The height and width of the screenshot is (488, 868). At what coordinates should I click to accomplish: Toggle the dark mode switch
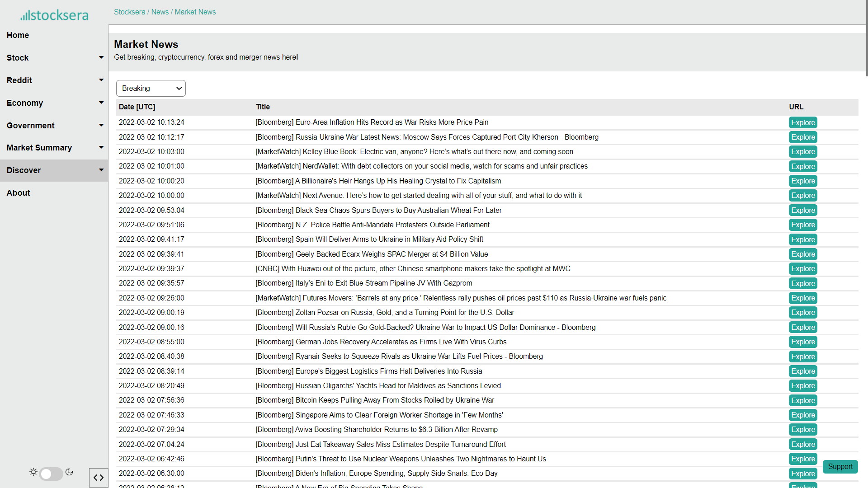coord(51,474)
